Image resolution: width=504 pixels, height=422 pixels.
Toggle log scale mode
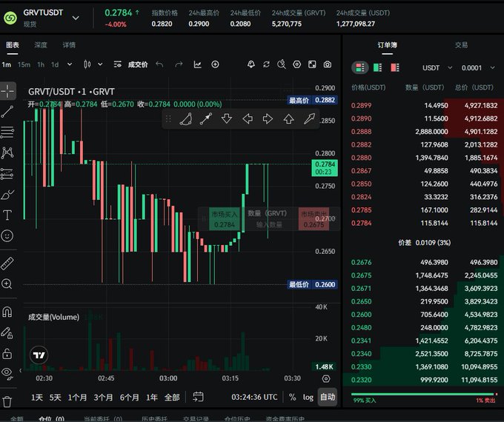click(x=308, y=398)
